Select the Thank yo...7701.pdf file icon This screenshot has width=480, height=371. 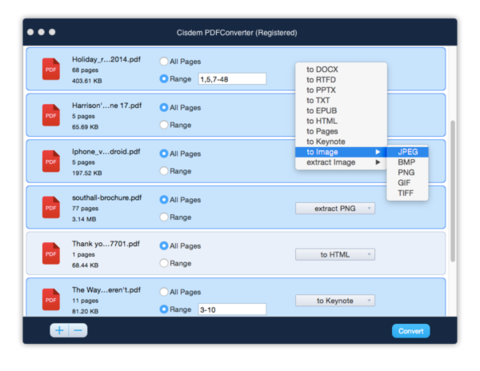51,254
